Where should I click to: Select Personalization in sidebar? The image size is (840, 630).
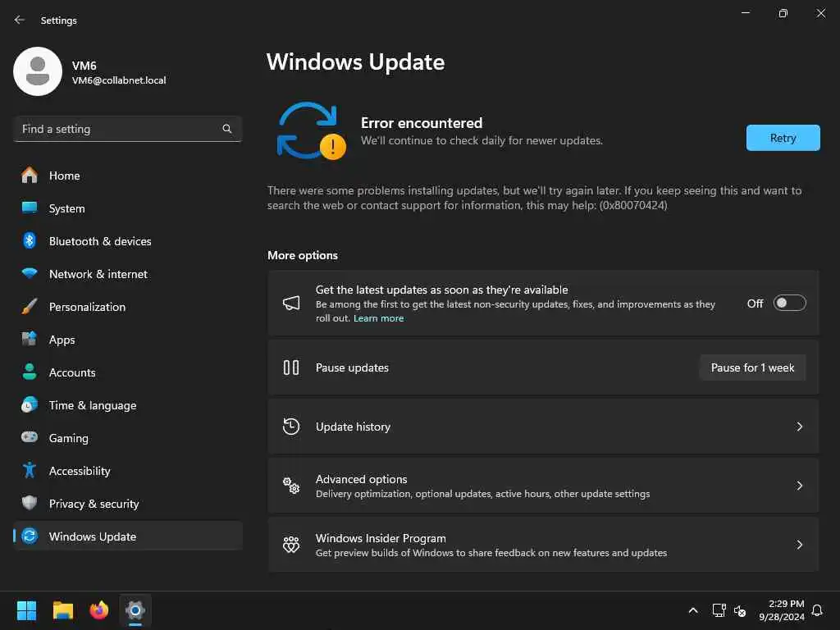click(128, 307)
